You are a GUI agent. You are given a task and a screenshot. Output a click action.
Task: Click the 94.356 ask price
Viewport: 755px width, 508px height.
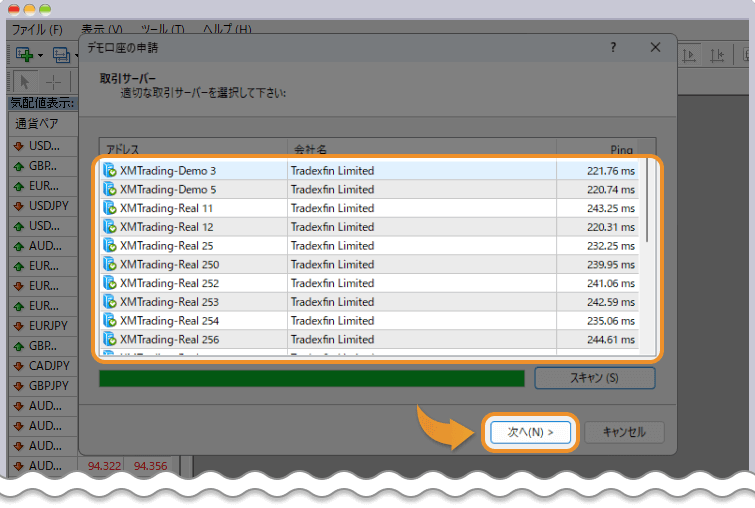pyautogui.click(x=150, y=466)
